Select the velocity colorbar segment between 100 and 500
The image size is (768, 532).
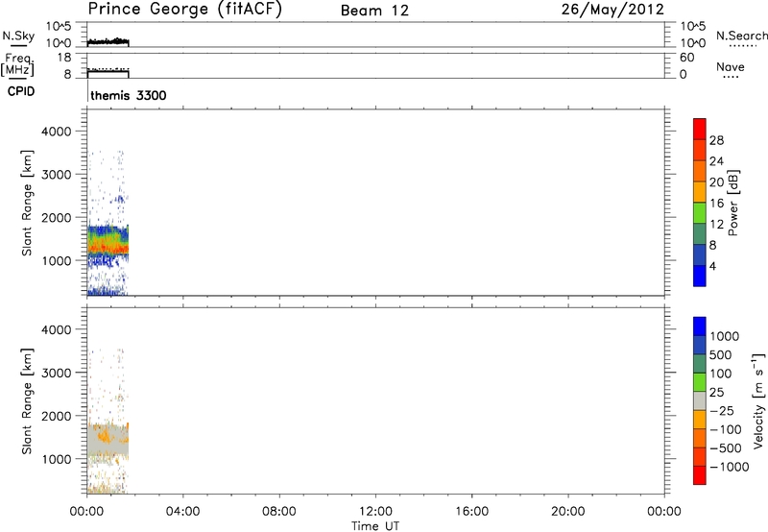700,364
